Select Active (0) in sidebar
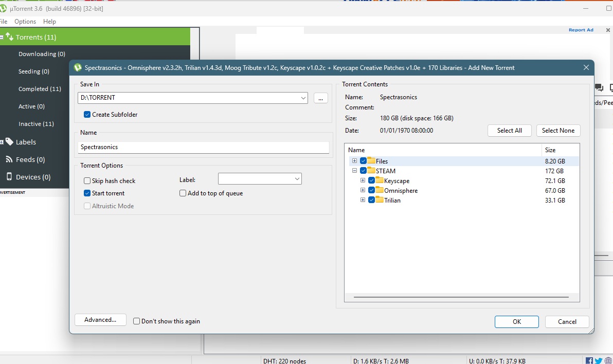Image resolution: width=613 pixels, height=364 pixels. click(31, 106)
